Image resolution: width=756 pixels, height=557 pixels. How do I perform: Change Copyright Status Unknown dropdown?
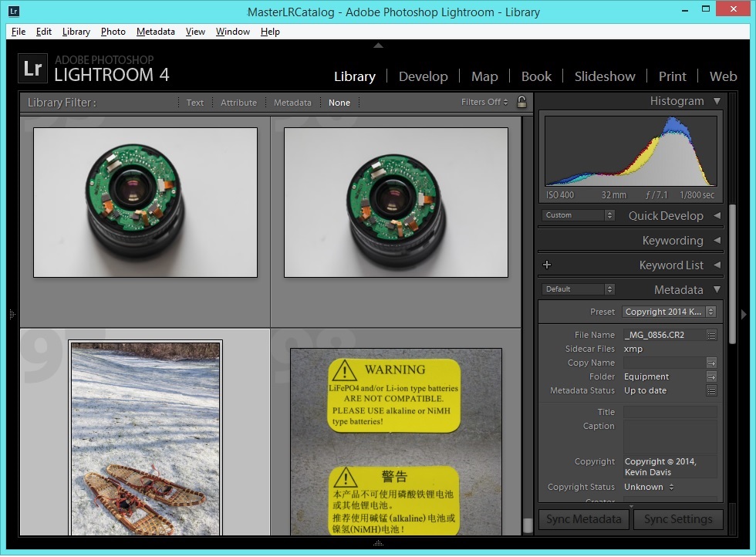click(649, 487)
